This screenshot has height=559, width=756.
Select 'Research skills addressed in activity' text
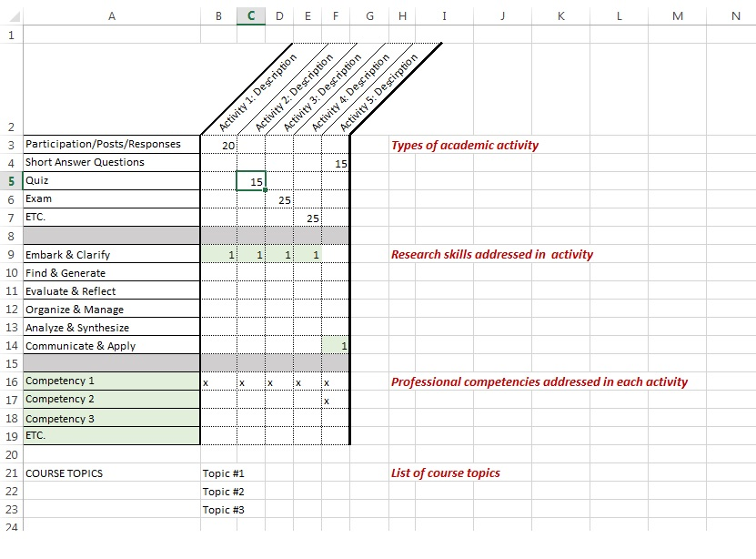coord(491,254)
